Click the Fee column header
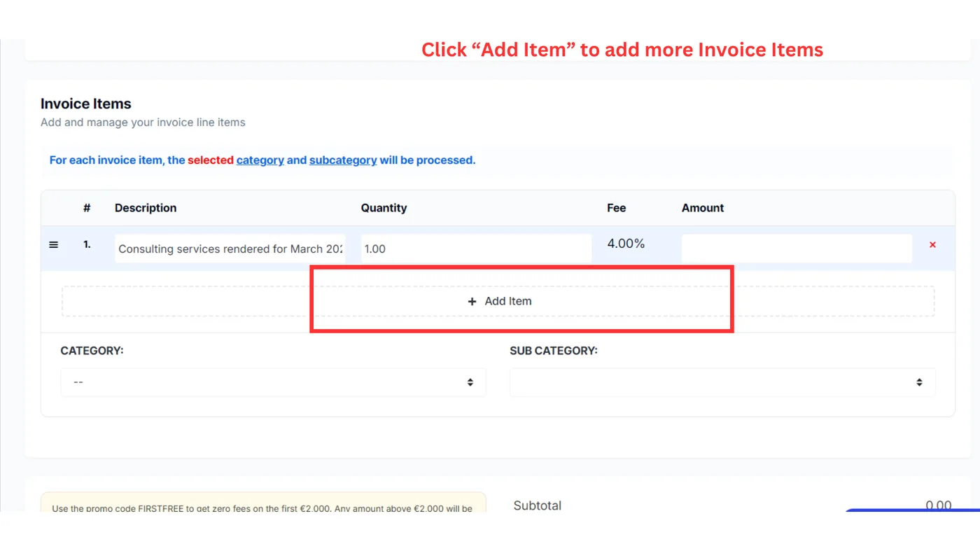 click(x=617, y=208)
